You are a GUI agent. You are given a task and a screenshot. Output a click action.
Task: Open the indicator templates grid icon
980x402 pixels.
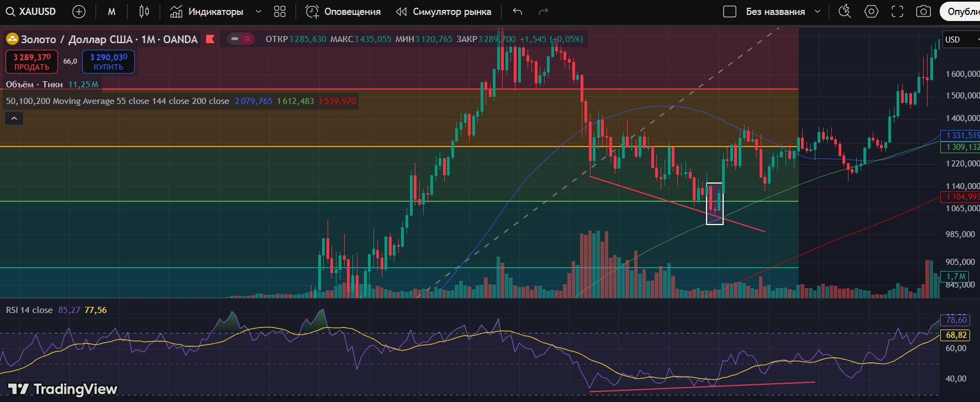[x=280, y=12]
